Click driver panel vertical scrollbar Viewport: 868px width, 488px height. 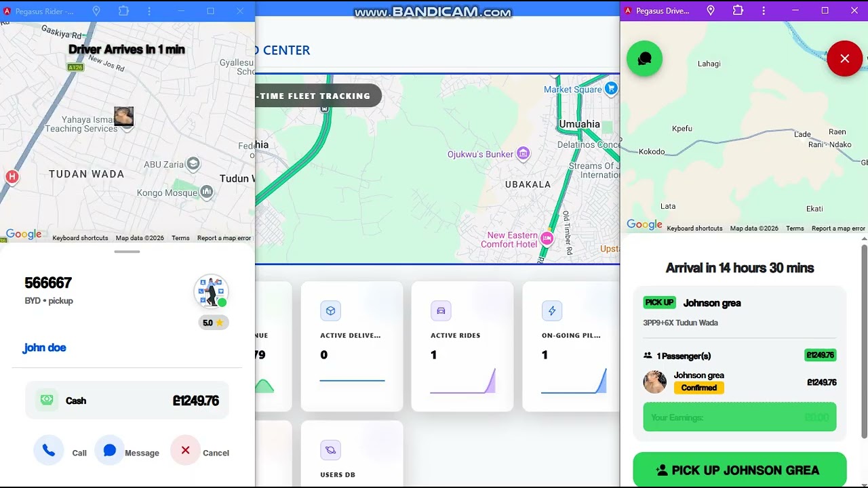click(864, 342)
